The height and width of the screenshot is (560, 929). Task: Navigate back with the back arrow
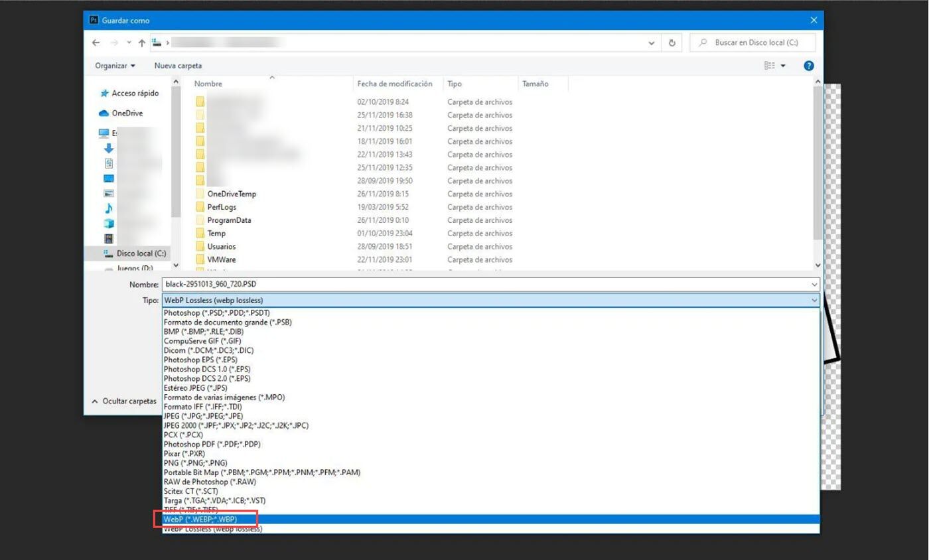click(96, 42)
